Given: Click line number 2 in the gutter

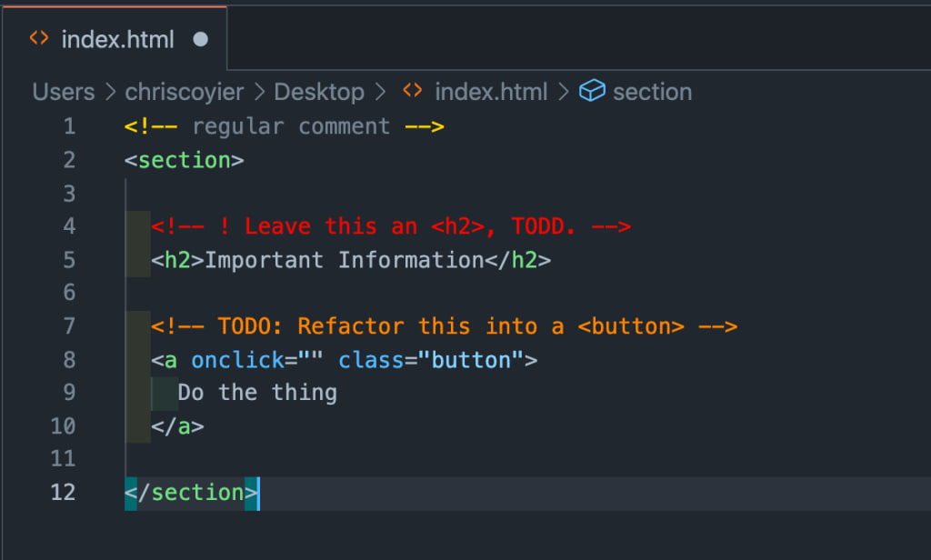Looking at the screenshot, I should (69, 160).
